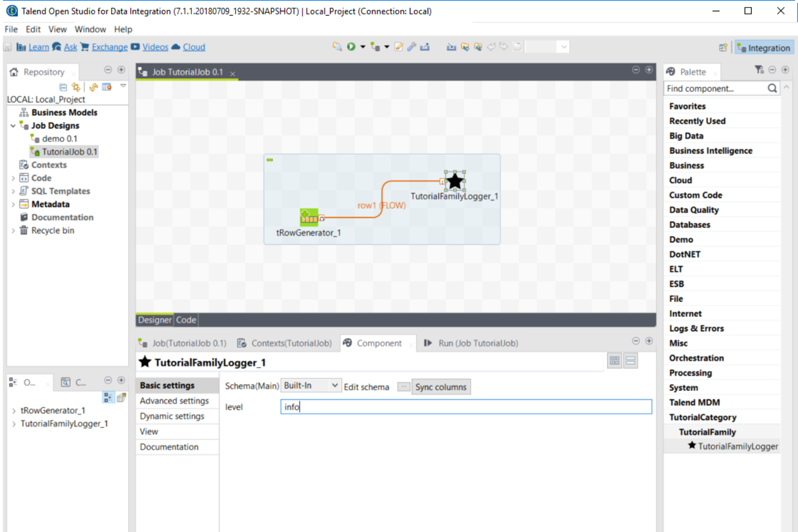The height and width of the screenshot is (532, 798).
Task: Select Documentation in repository tree
Action: point(62,217)
